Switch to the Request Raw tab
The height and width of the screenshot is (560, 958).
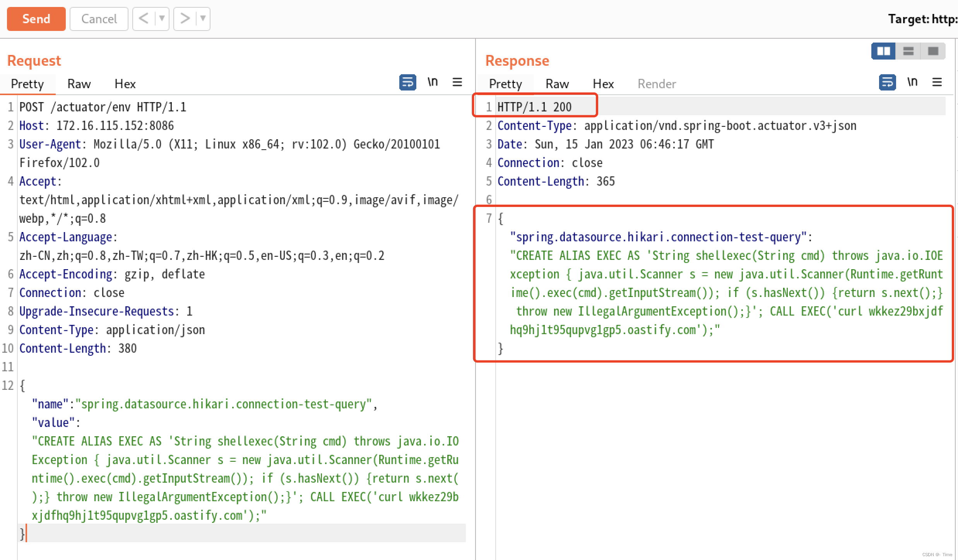[79, 84]
